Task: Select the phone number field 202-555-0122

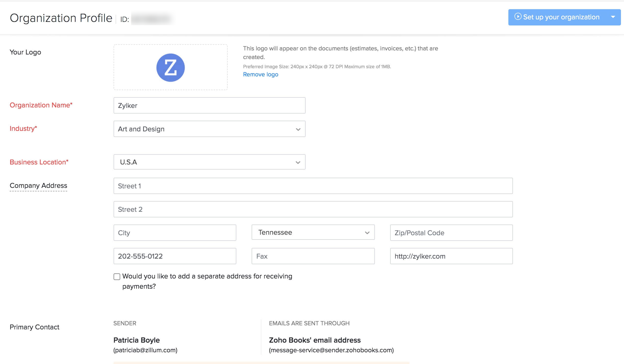Action: click(x=175, y=256)
